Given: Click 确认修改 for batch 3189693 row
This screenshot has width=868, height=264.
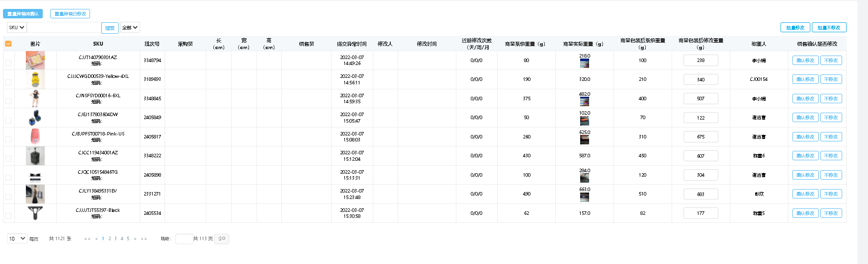Looking at the screenshot, I should [805, 79].
